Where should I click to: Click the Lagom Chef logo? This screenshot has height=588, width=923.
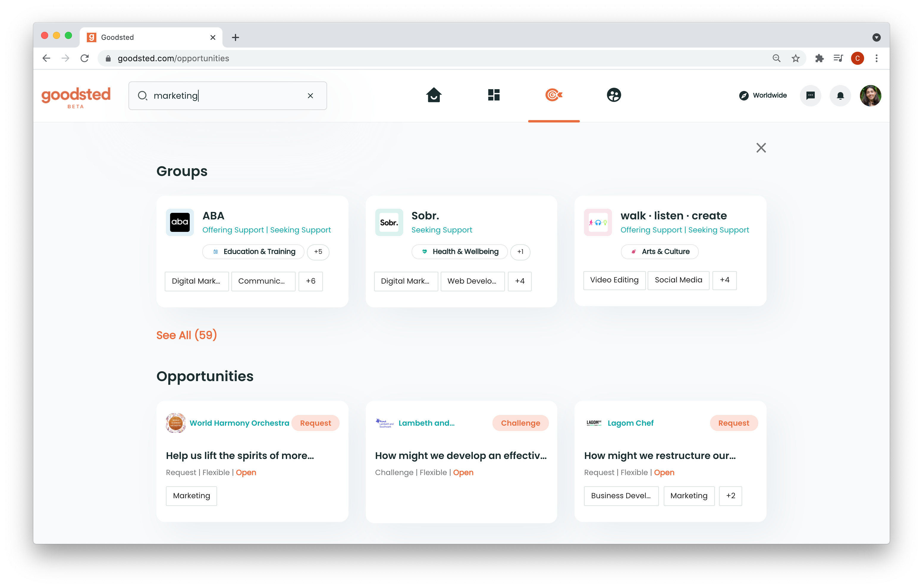pos(594,423)
